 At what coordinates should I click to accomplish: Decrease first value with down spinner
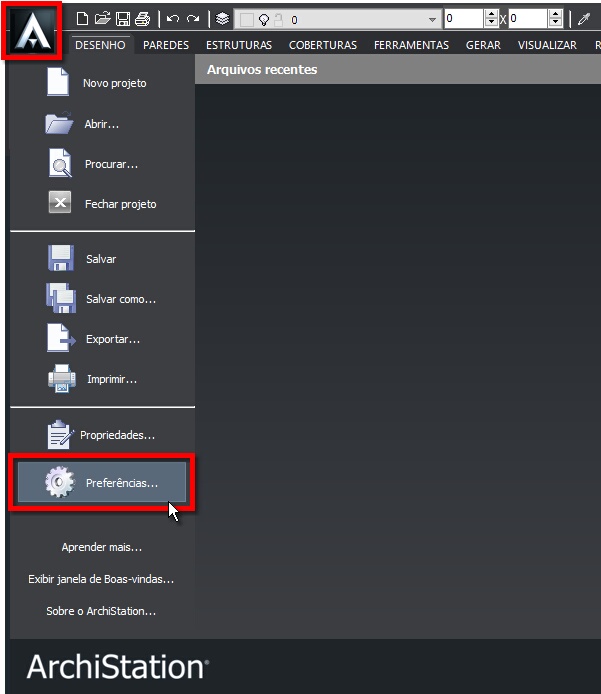(491, 23)
